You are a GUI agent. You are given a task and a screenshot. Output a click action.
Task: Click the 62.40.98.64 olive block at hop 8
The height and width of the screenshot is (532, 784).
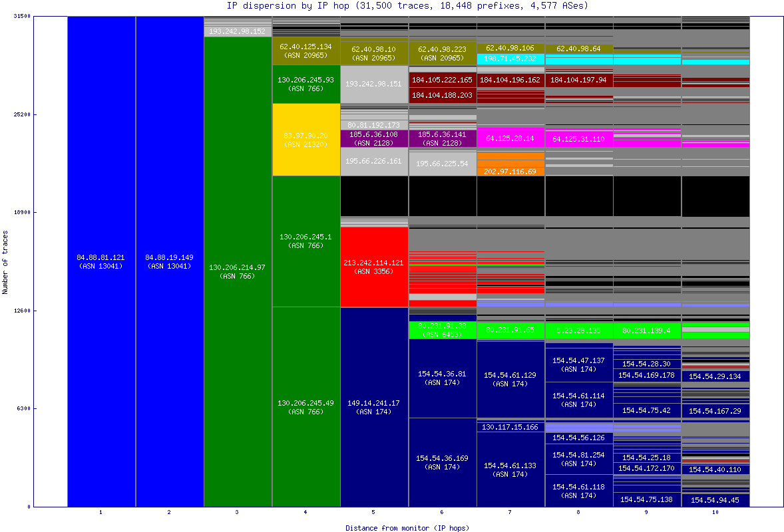(x=579, y=49)
